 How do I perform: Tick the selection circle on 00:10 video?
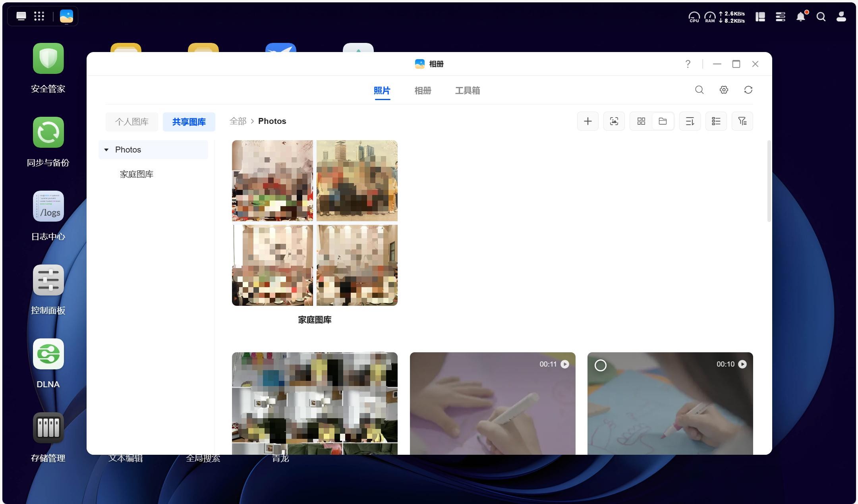(600, 365)
